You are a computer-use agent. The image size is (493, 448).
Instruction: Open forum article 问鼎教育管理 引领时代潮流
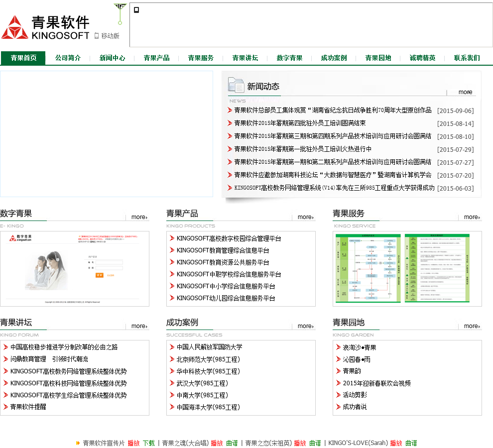[49, 359]
